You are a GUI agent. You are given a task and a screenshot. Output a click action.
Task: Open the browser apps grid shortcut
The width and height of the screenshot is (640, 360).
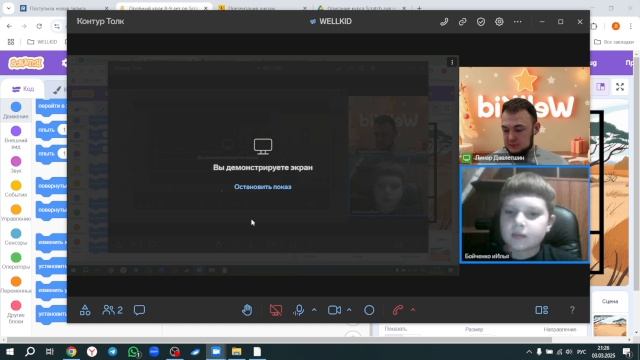(11, 42)
